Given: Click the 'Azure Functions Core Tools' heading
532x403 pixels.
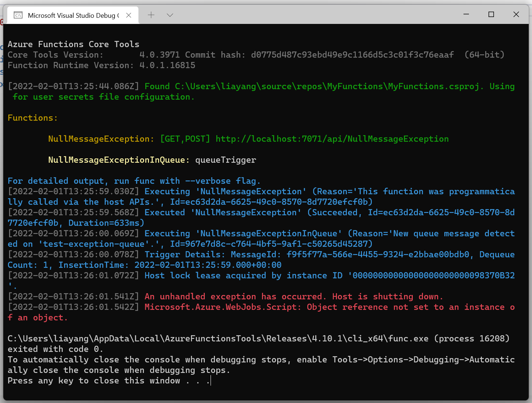Looking at the screenshot, I should [x=74, y=44].
